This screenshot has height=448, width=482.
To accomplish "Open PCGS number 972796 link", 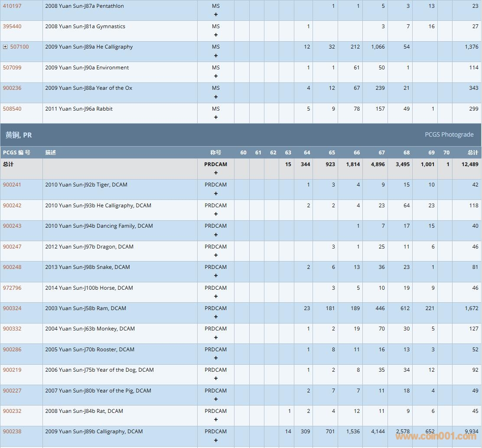I will pyautogui.click(x=12, y=288).
